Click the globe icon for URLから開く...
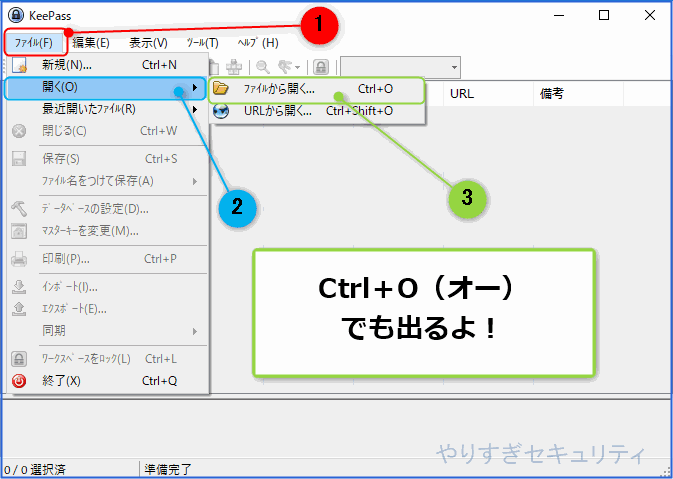 pos(221,111)
